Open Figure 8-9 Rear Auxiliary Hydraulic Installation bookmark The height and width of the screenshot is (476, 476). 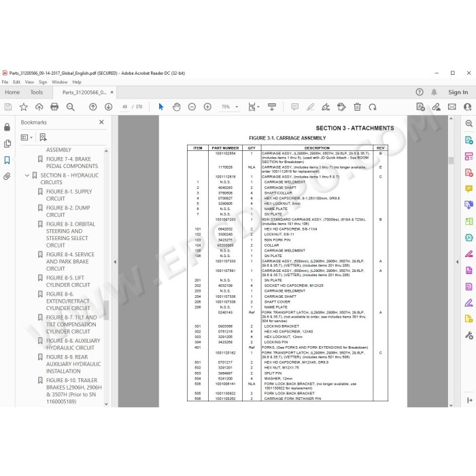tap(73, 364)
